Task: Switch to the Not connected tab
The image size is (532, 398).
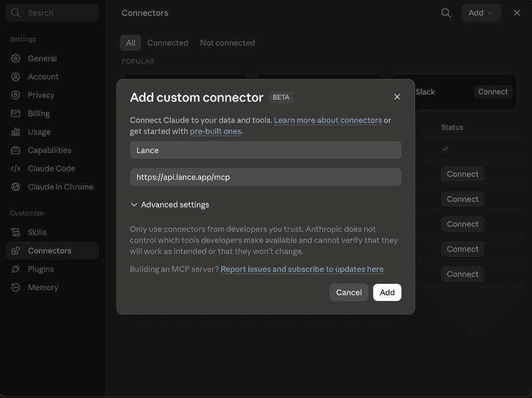Action: (228, 43)
